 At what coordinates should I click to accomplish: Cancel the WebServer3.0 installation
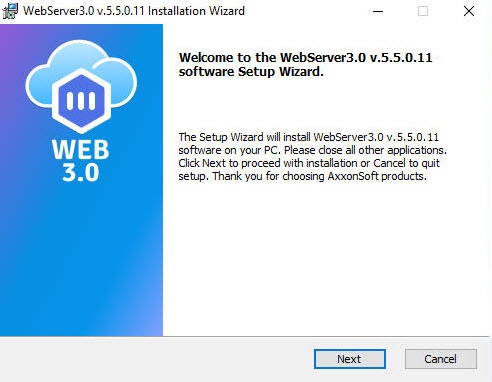coord(441,359)
